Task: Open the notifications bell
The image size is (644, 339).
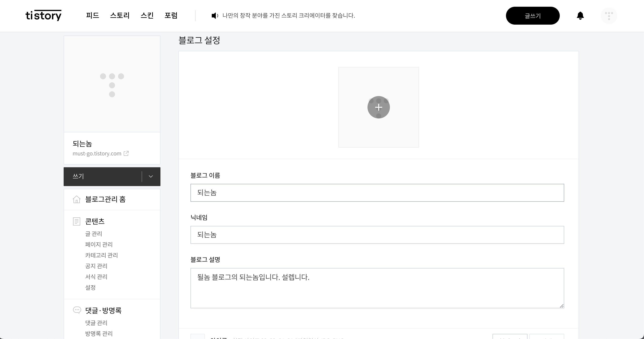Action: pos(580,16)
